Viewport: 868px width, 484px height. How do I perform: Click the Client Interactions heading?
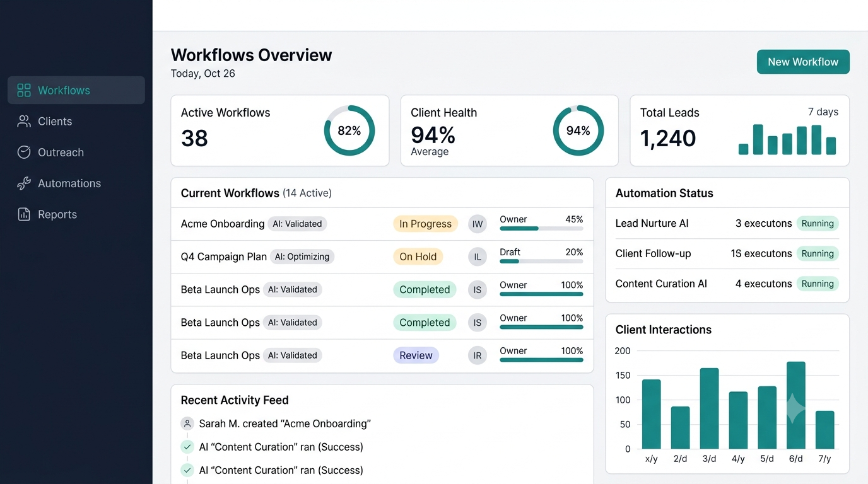(x=664, y=330)
